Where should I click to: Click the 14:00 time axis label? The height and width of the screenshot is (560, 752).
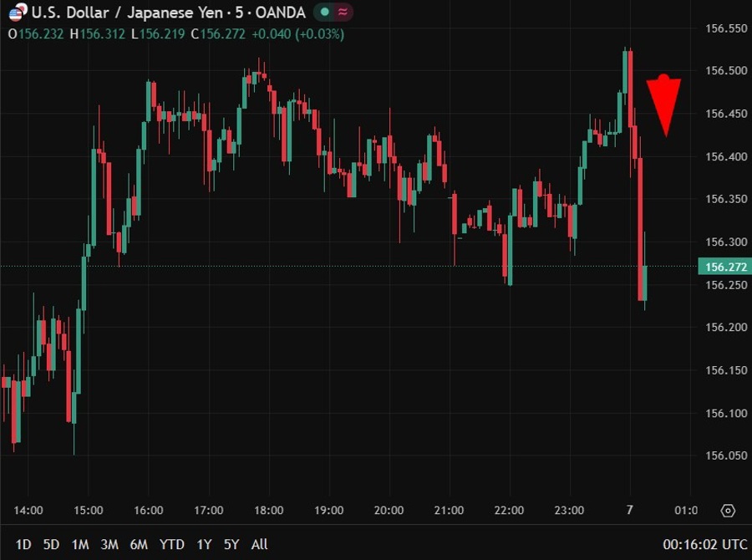tap(28, 510)
